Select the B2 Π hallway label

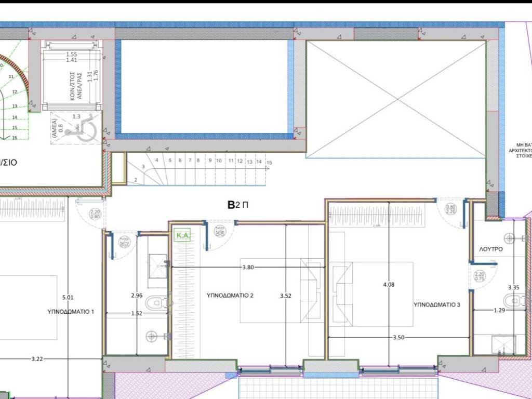tap(238, 205)
